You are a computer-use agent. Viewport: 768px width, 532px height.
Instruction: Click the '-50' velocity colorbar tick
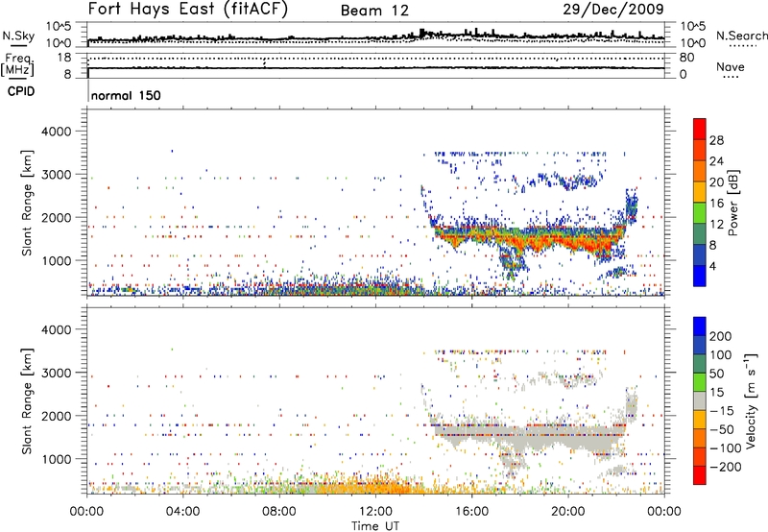click(x=722, y=429)
